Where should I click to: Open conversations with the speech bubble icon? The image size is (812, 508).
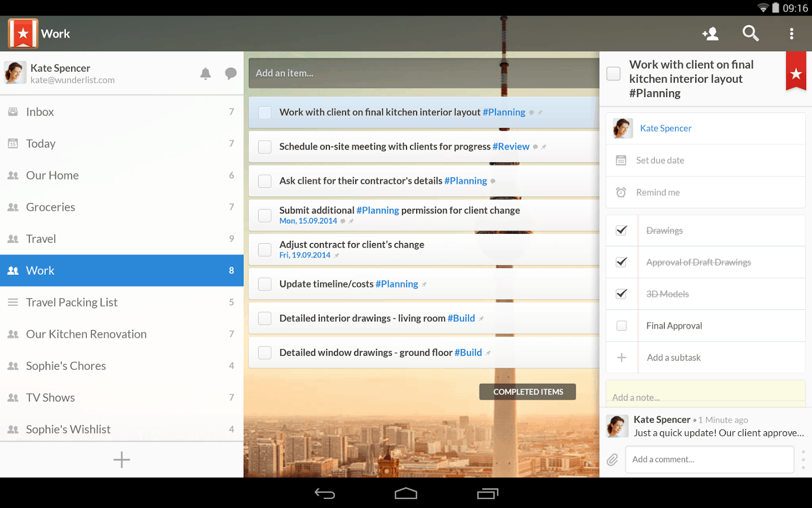[231, 73]
